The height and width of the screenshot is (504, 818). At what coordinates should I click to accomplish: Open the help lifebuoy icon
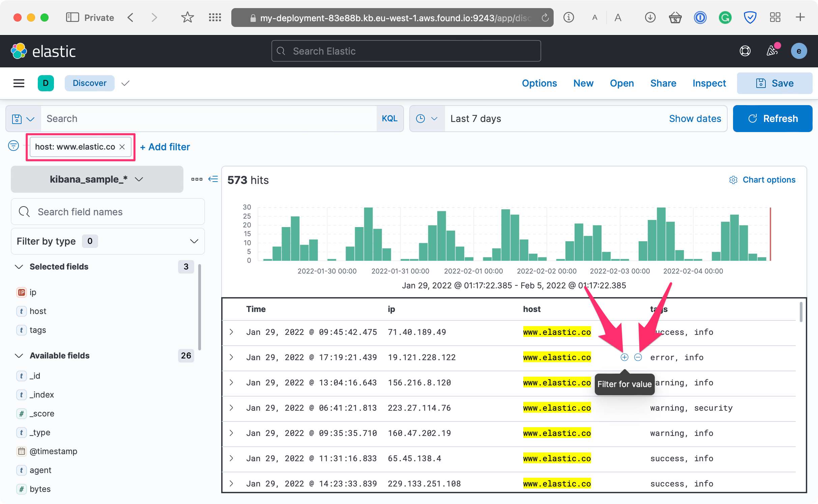point(745,51)
